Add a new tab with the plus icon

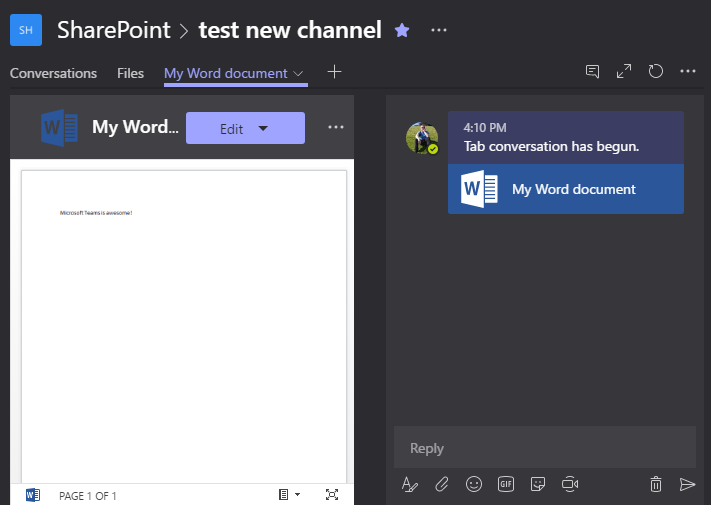(x=334, y=72)
